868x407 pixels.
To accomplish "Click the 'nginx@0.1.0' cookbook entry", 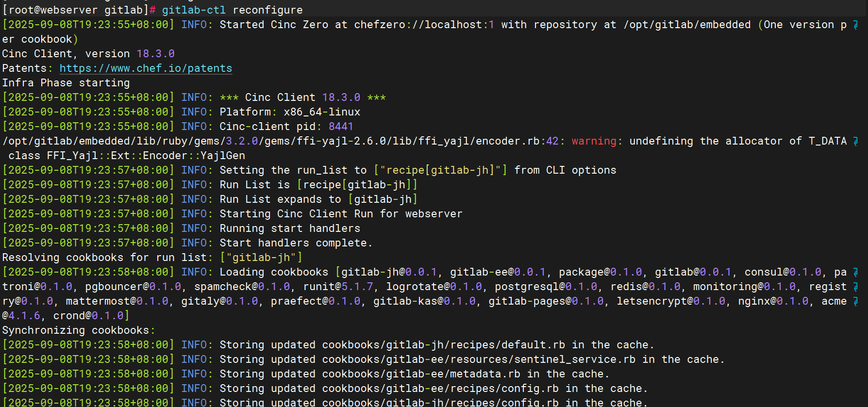I will (x=773, y=301).
